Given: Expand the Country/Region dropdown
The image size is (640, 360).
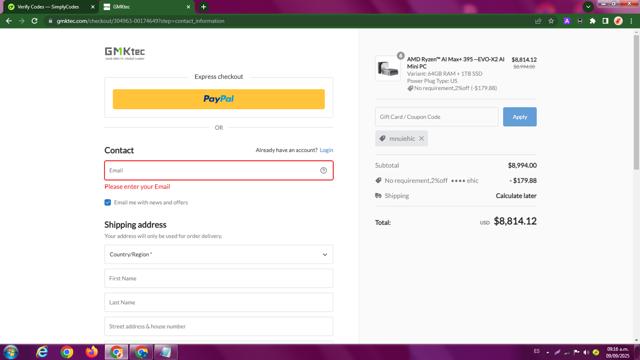Looking at the screenshot, I should 219,254.
